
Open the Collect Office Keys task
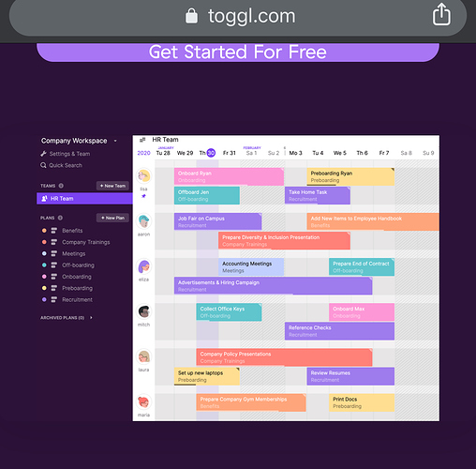(x=229, y=312)
